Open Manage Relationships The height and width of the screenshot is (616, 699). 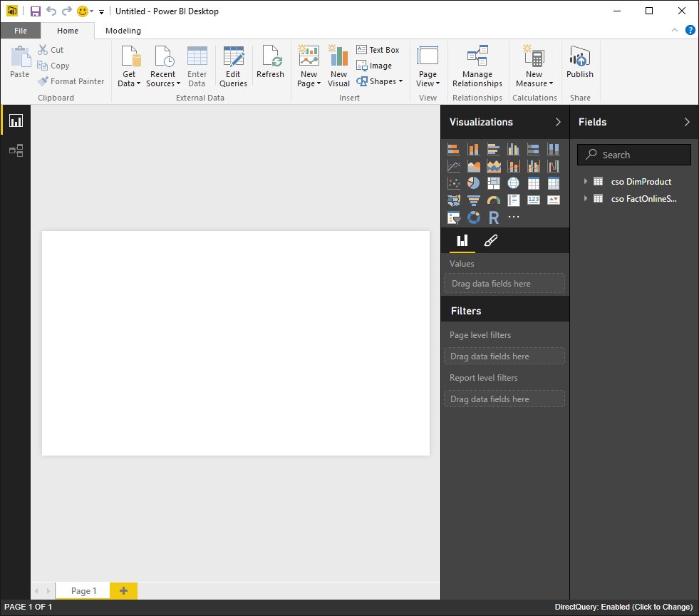[x=477, y=64]
